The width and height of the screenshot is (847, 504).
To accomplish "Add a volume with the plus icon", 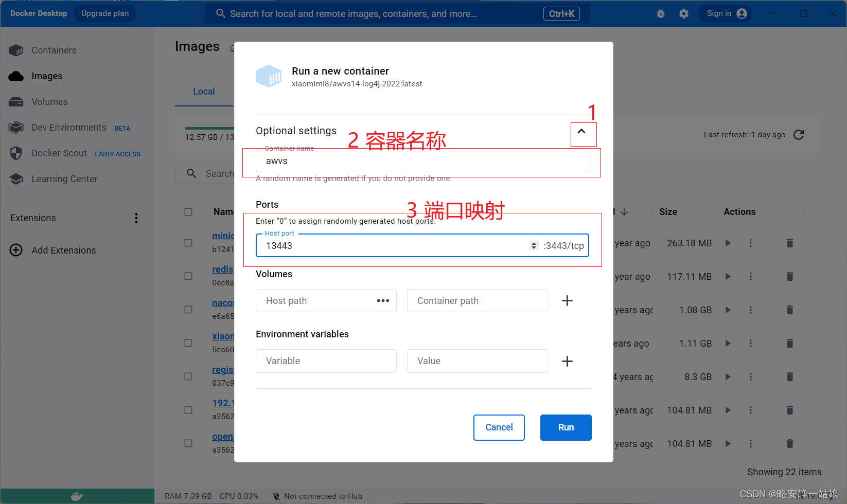I will pos(567,301).
